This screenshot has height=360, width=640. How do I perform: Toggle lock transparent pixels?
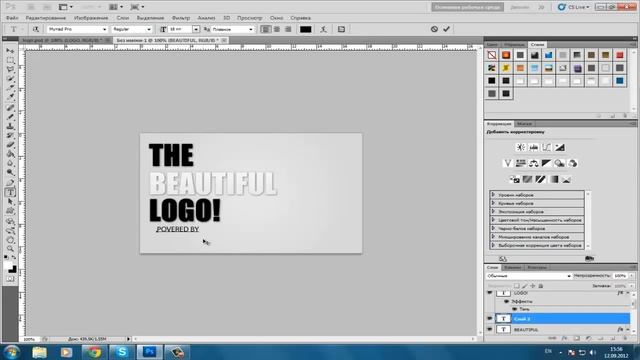tap(516, 286)
